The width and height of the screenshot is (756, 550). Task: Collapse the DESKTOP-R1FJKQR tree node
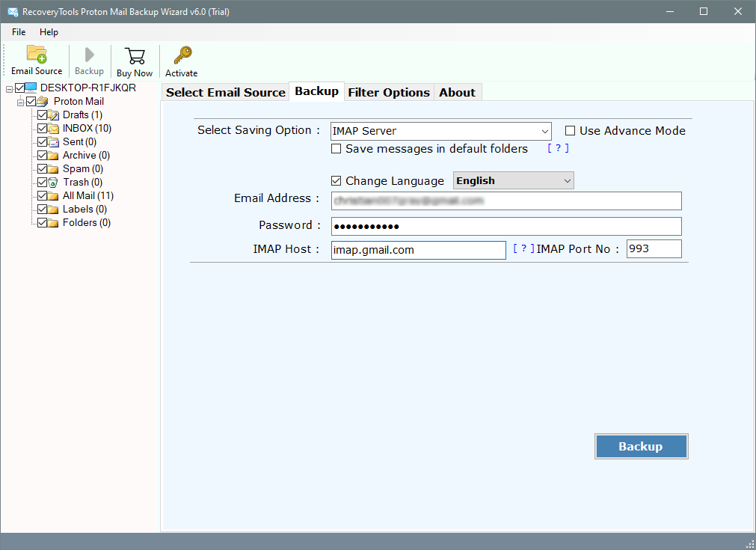click(9, 89)
